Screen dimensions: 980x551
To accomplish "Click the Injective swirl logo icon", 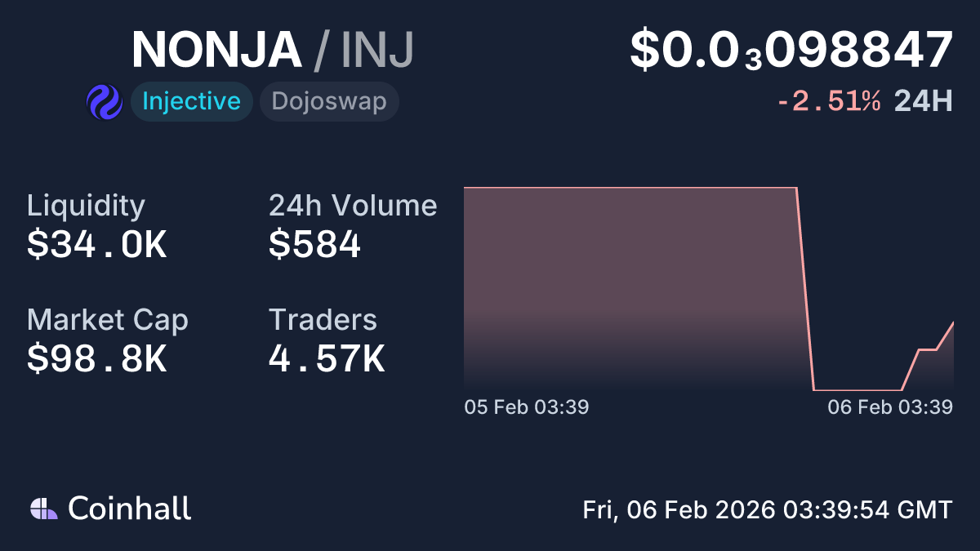I will pos(104,102).
